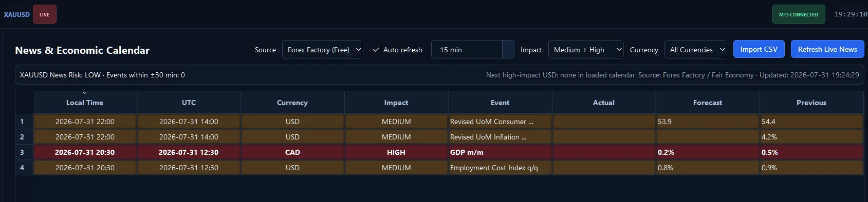Click the Employment Cost Index row USD cell
The width and height of the screenshot is (868, 202).
tap(292, 168)
